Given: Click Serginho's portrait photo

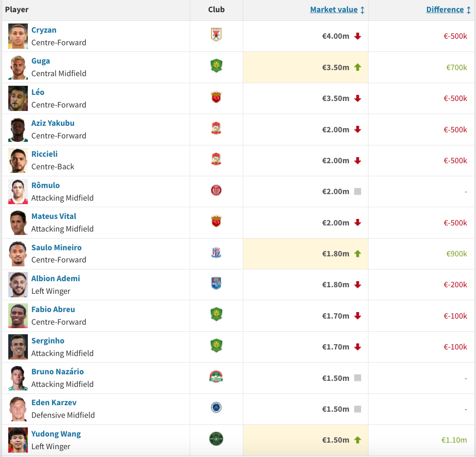Looking at the screenshot, I should 18,347.
